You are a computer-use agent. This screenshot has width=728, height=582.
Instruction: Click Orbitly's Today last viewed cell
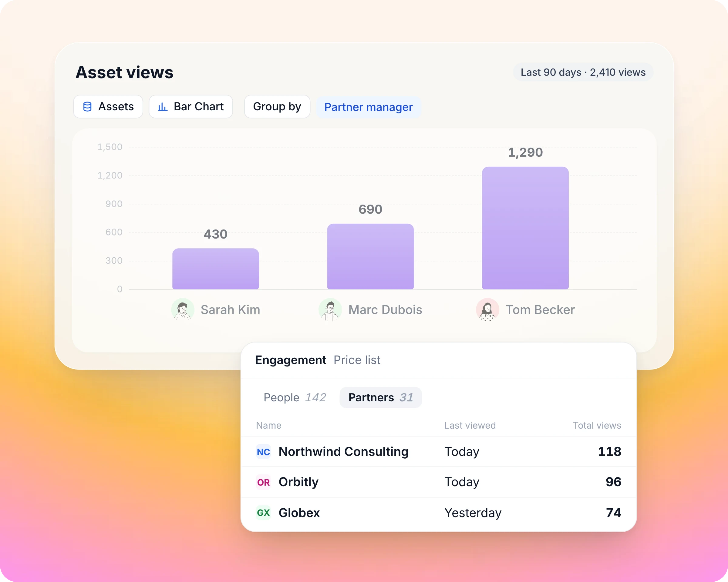pos(462,482)
